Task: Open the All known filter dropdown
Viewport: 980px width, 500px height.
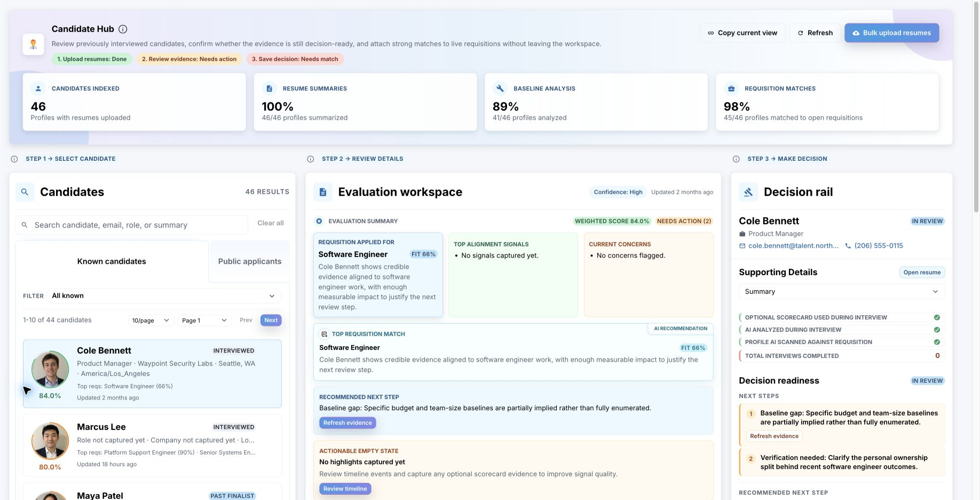Action: [x=164, y=295]
